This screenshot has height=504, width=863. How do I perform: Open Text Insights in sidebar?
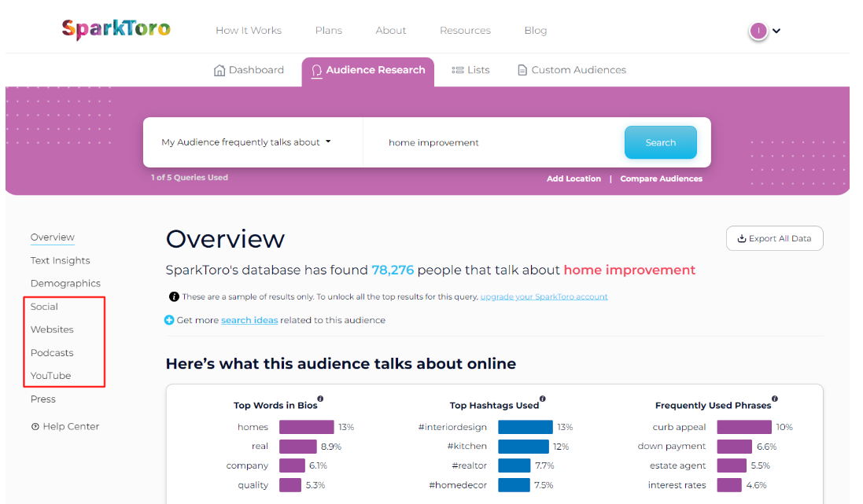(x=60, y=260)
